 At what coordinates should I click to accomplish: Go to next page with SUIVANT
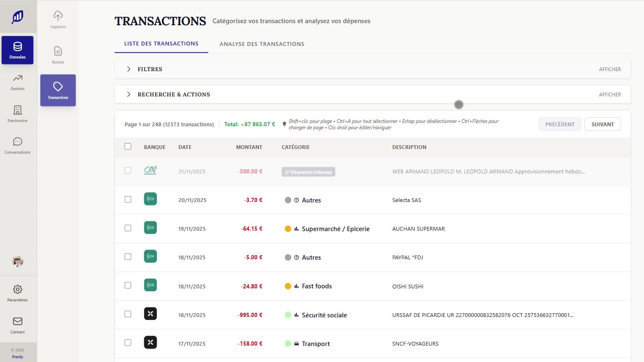602,124
